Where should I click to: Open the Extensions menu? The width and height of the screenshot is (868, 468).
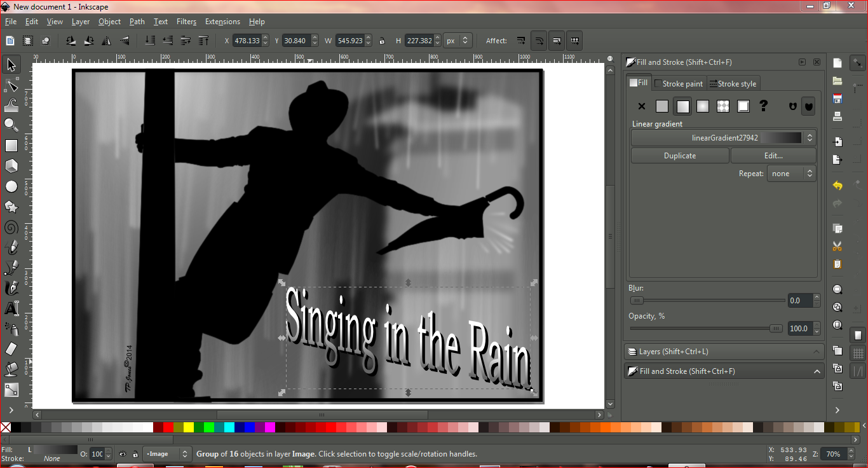(222, 22)
